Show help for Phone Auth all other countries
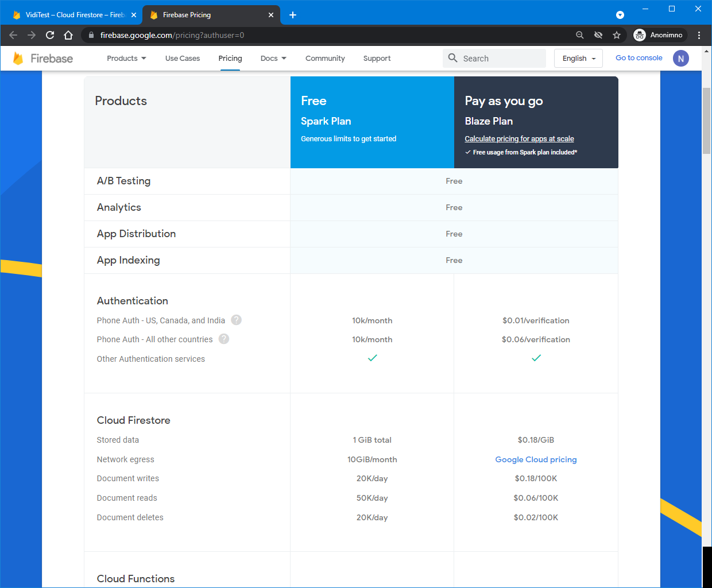 pyautogui.click(x=224, y=339)
